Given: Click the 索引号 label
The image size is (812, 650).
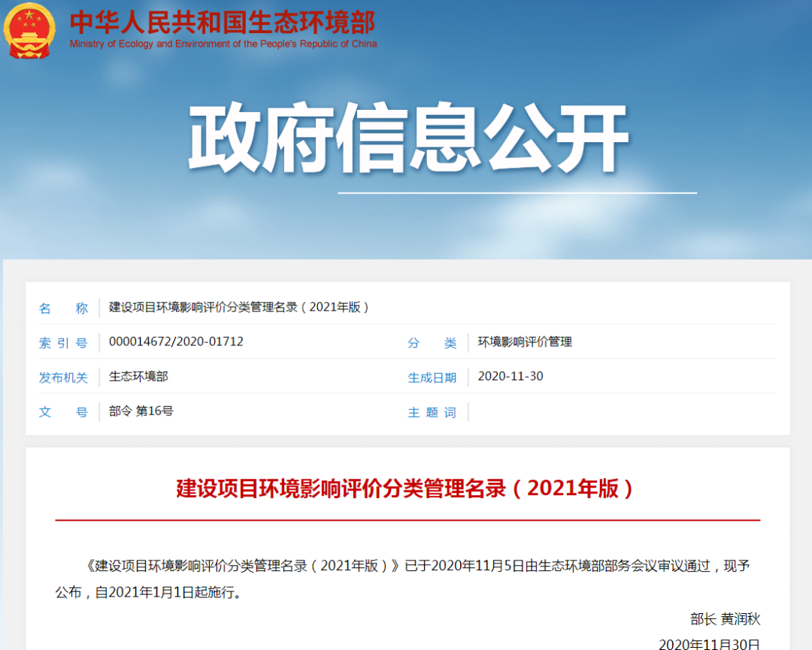Looking at the screenshot, I should tap(63, 343).
